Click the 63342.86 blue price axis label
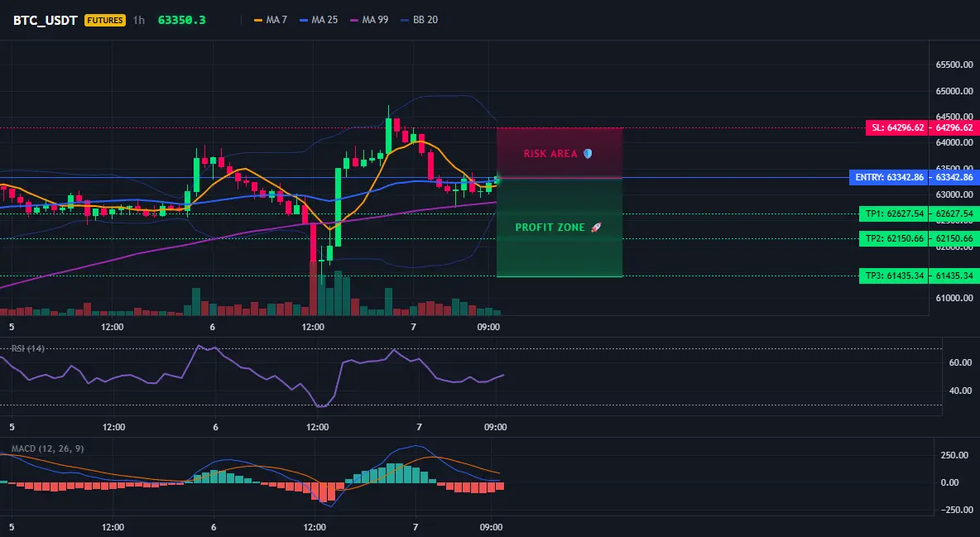The width and height of the screenshot is (980, 537). coord(954,178)
